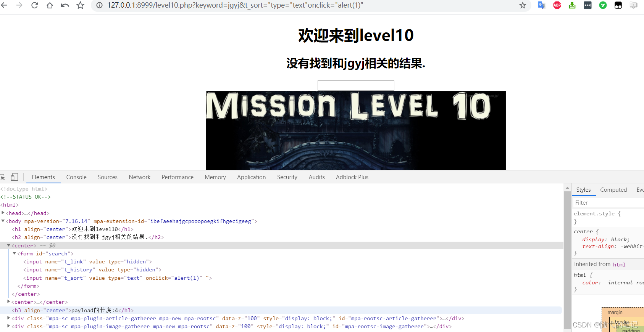This screenshot has width=644, height=332.
Task: Select the h2 没有找到和jgyj相关的结果 node
Action: point(88,237)
